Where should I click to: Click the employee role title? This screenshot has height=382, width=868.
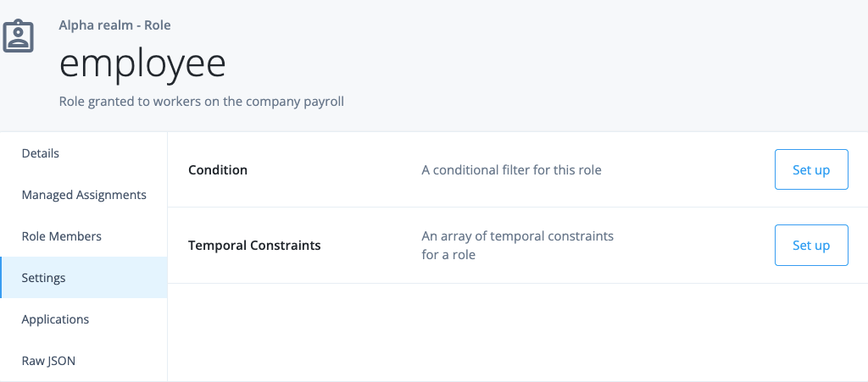tap(142, 64)
